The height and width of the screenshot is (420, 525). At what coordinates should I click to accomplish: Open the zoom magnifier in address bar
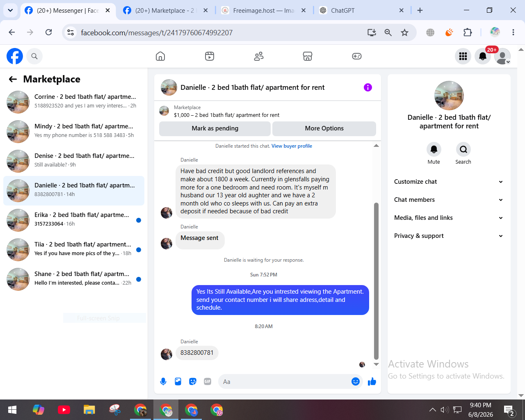388,32
